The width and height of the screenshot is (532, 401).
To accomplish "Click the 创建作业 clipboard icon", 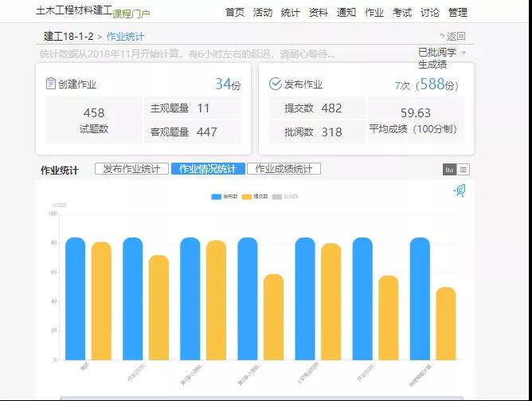I will tap(51, 84).
